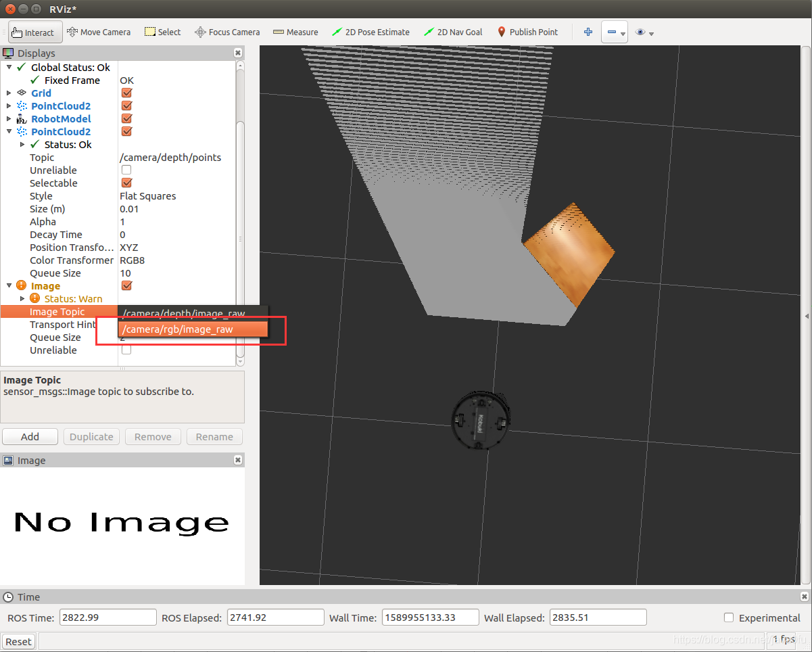Click the right-side panel collapse handle

(808, 316)
